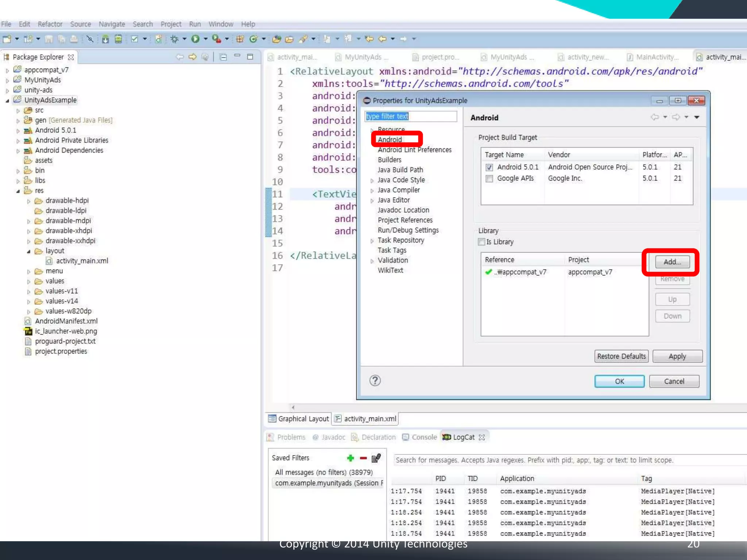Click the type filter text field
The image size is (747, 560).
pos(411,116)
